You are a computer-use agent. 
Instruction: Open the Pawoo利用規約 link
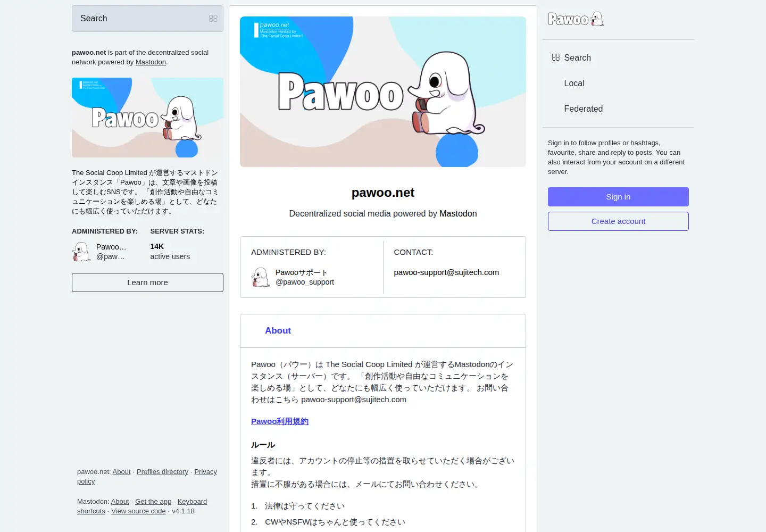point(280,421)
